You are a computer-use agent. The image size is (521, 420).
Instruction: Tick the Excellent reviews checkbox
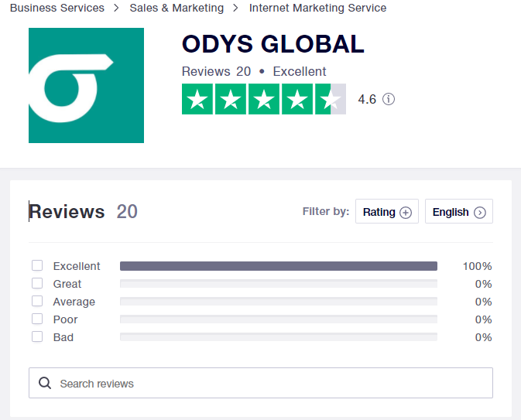[37, 265]
